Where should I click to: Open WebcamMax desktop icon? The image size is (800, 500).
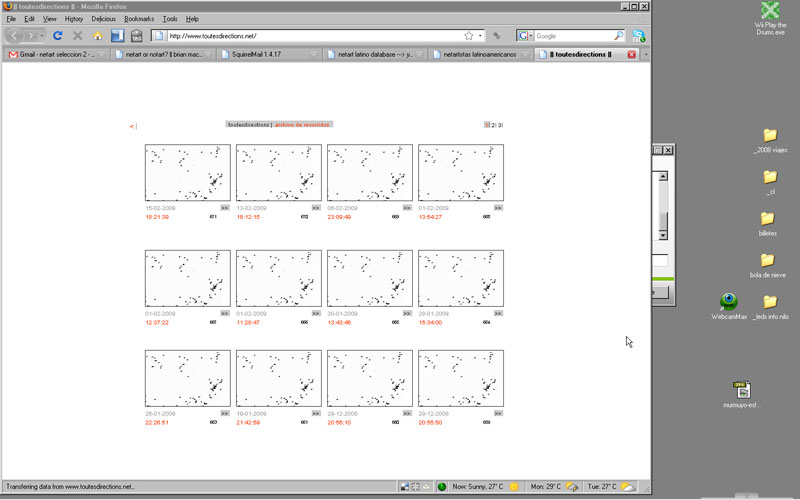pos(729,304)
